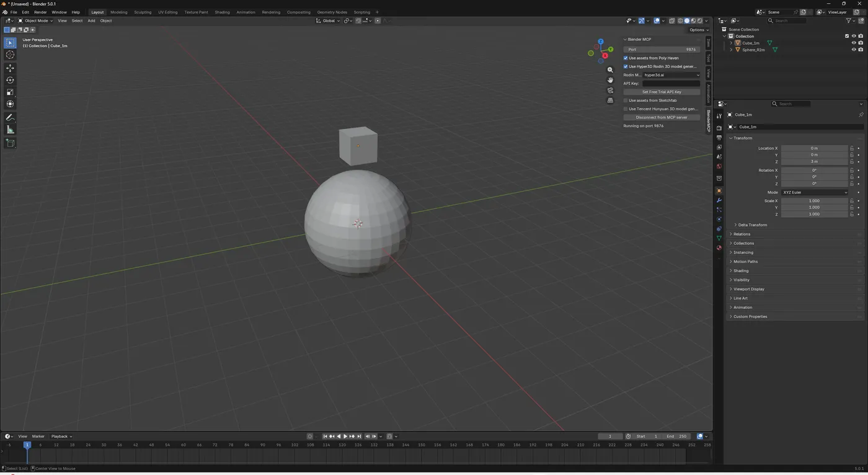
Task: Activate the Rotate tool
Action: tap(10, 80)
